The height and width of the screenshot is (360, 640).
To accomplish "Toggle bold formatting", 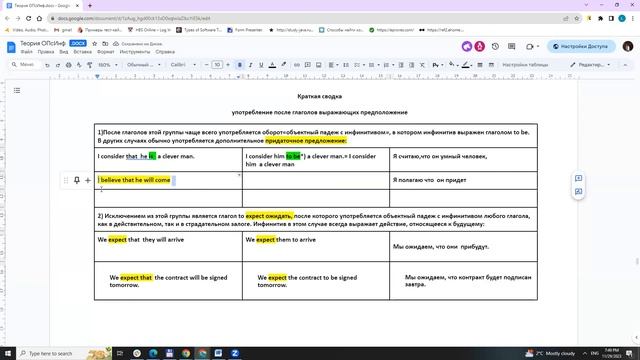I will click(240, 65).
